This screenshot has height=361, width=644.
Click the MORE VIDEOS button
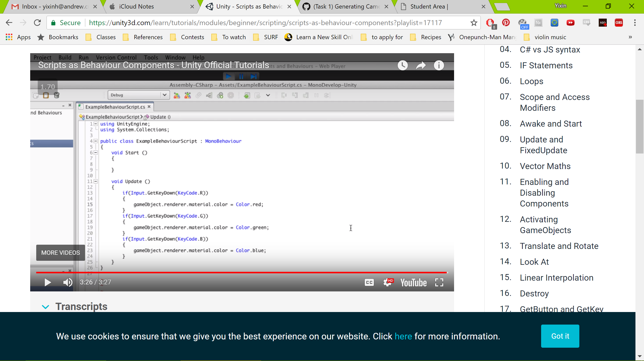pos(61,253)
